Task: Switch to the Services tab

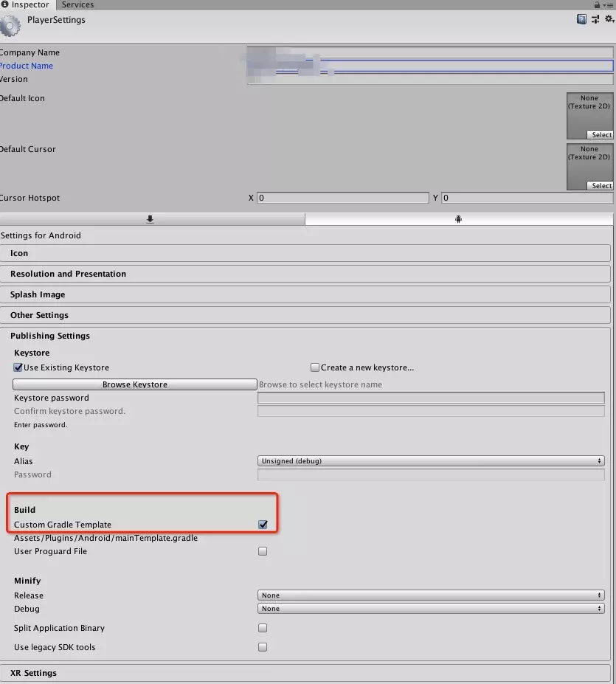Action: [77, 4]
